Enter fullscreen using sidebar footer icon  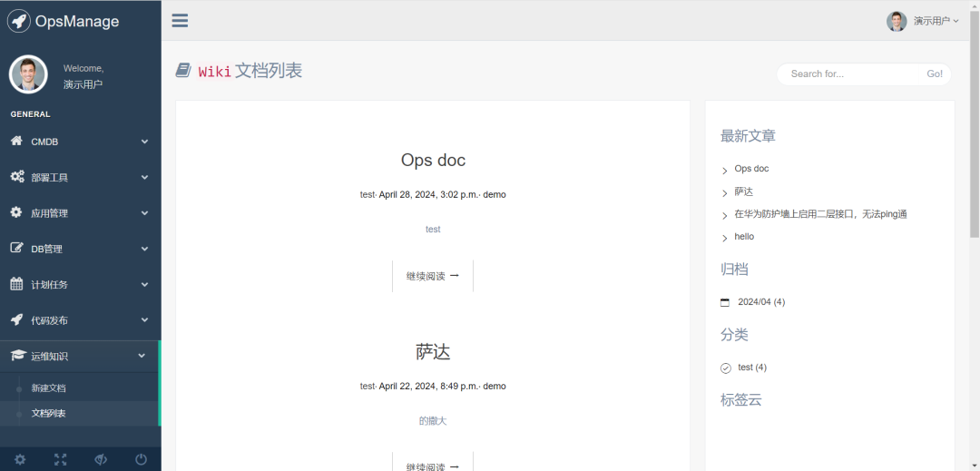60,459
